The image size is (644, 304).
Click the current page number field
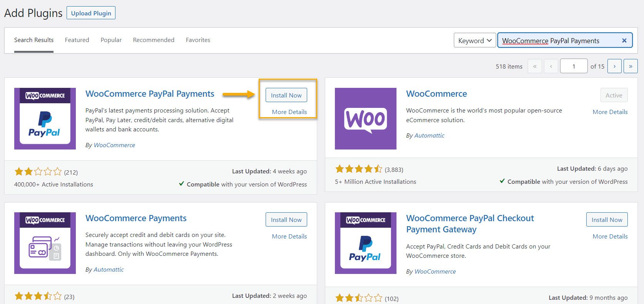click(x=574, y=66)
